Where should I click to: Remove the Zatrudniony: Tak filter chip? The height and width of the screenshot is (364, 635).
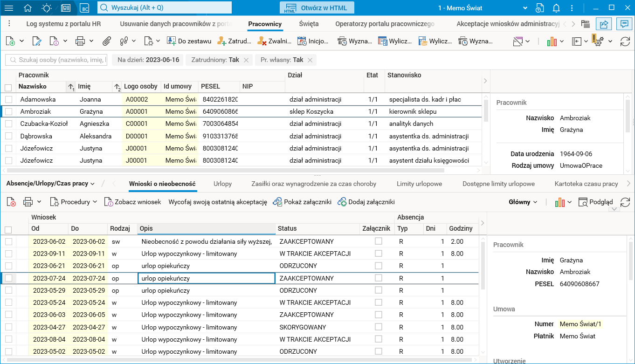[246, 60]
